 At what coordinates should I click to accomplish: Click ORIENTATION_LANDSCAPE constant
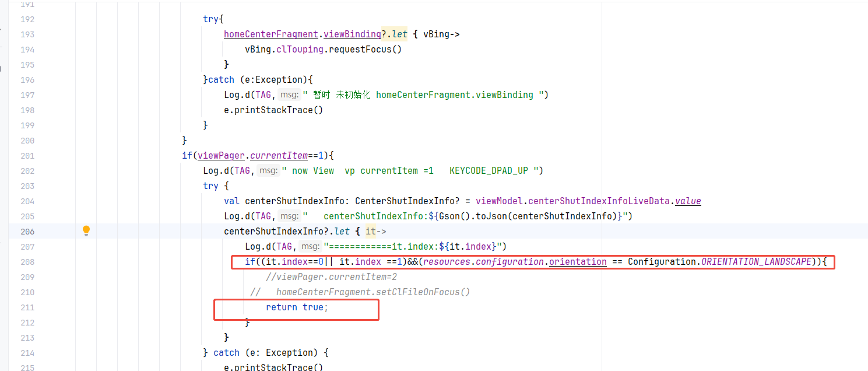(x=756, y=262)
